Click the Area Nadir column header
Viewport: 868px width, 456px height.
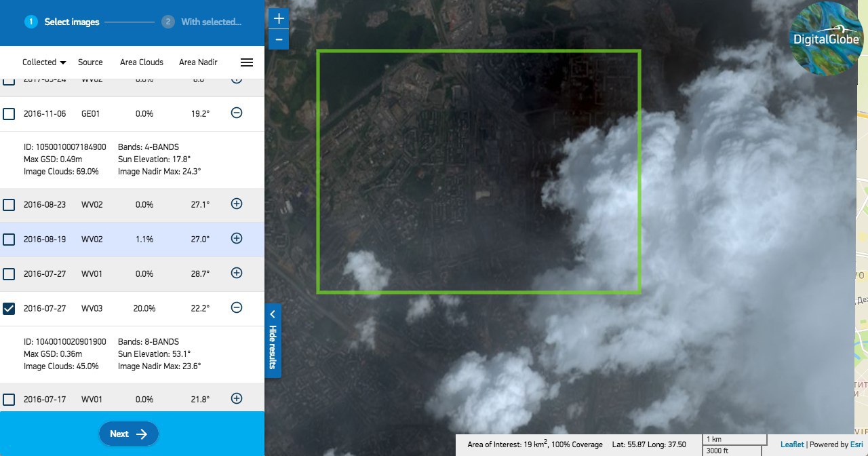click(198, 62)
